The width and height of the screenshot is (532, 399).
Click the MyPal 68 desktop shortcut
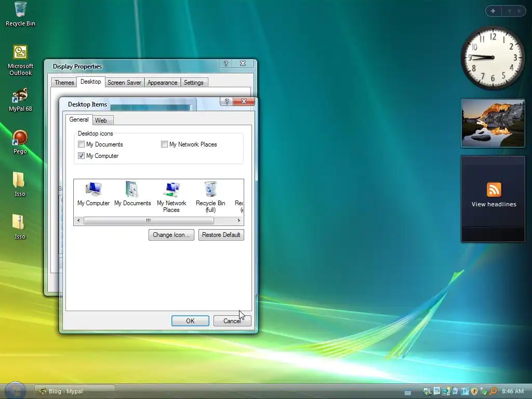(20, 99)
